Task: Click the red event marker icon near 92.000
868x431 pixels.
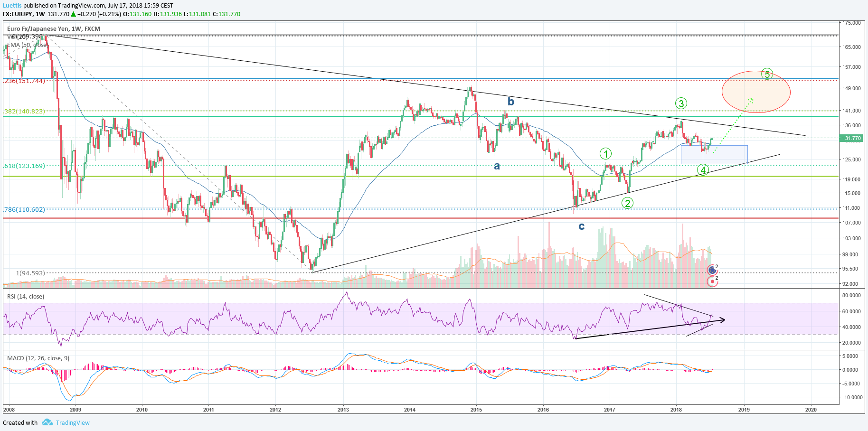Action: coord(712,281)
